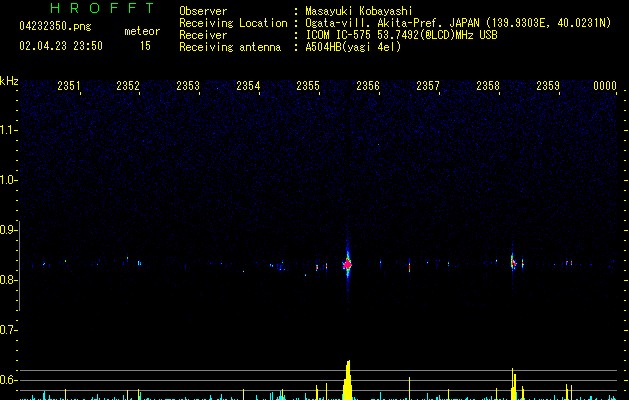Select the ICOM IC-575 receiver details

coord(401,35)
